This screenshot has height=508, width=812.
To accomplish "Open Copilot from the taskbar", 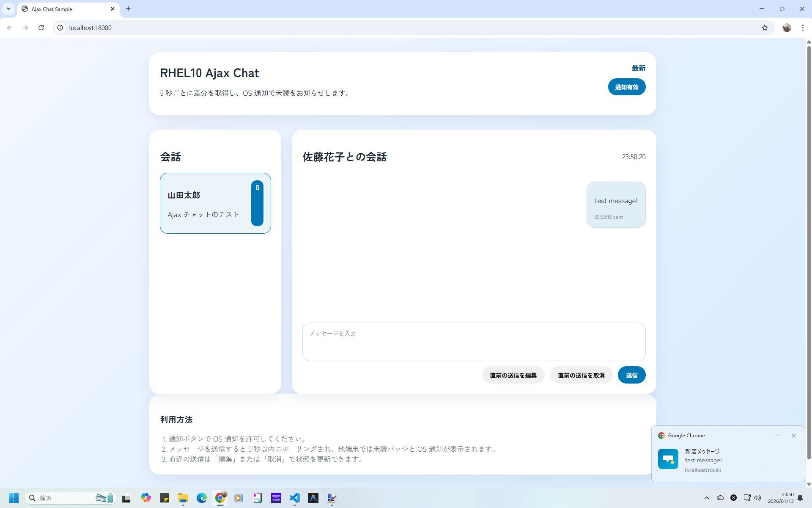I will [x=146, y=498].
